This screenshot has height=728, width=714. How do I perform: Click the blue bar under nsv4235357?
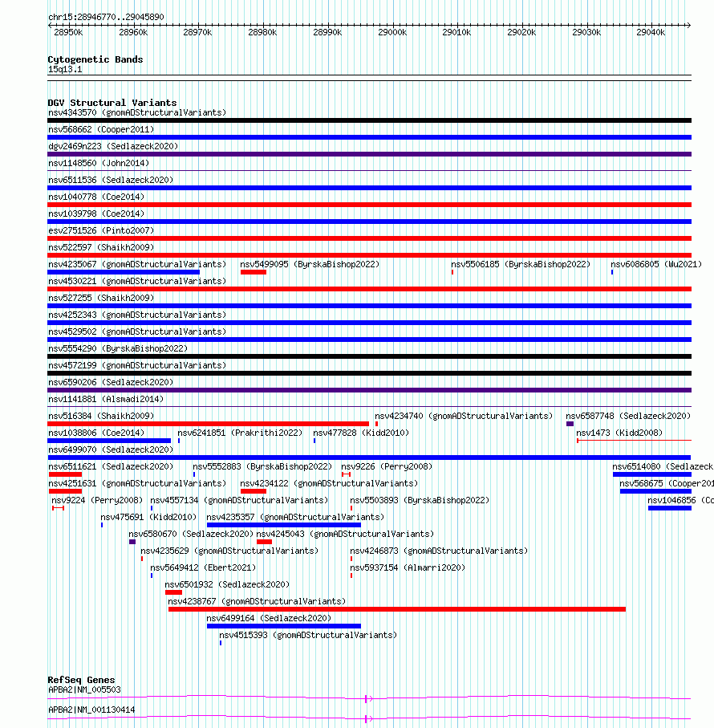pyautogui.click(x=284, y=525)
